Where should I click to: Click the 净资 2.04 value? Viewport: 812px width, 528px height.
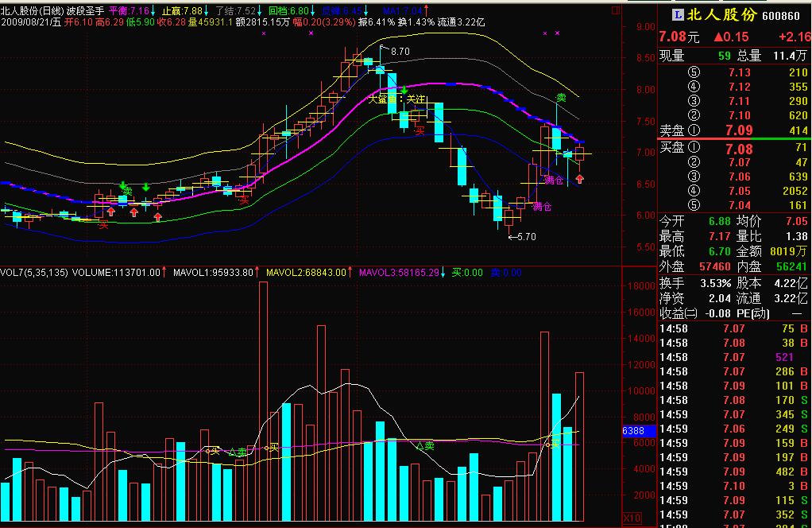coord(720,298)
